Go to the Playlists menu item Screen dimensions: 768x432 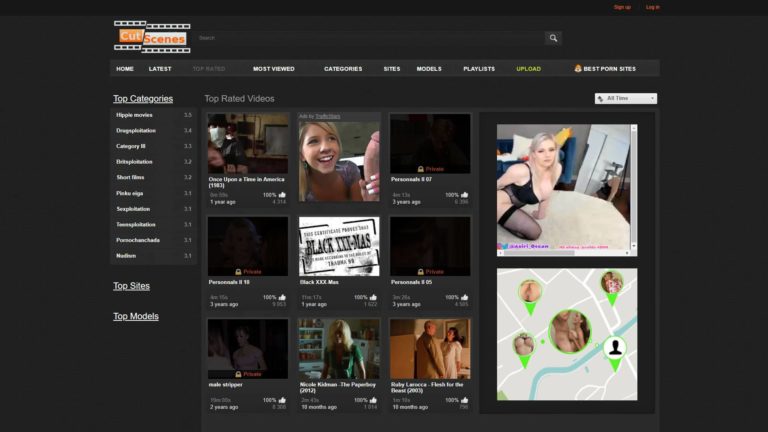pyautogui.click(x=479, y=69)
